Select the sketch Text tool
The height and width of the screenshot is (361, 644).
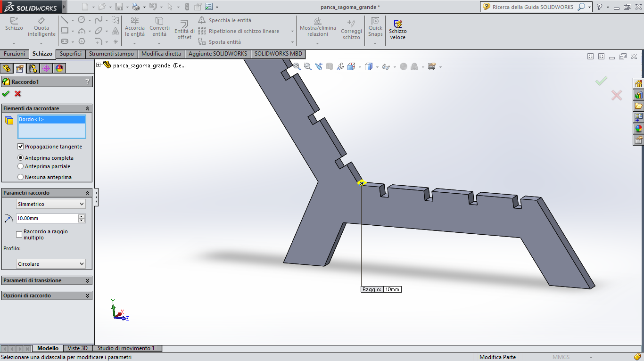115,31
